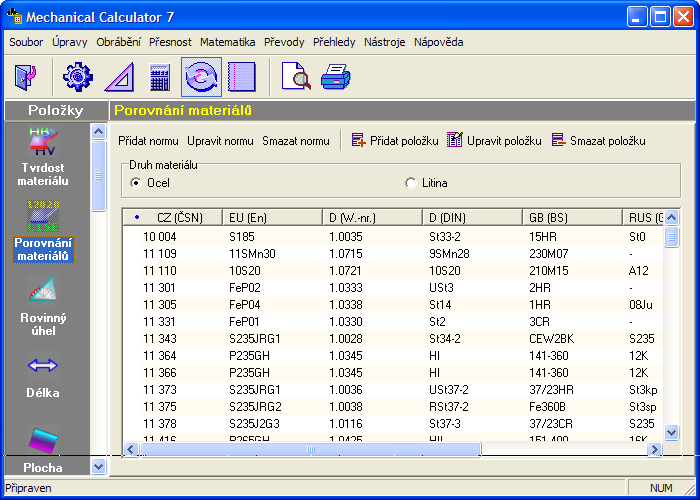Open the Úpravy menu

tap(70, 42)
